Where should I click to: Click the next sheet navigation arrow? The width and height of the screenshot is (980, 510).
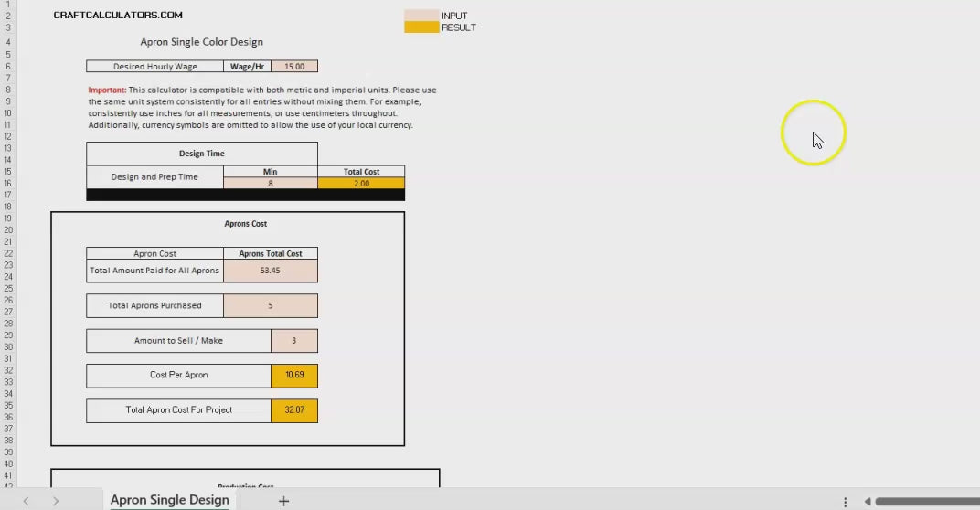(x=56, y=501)
